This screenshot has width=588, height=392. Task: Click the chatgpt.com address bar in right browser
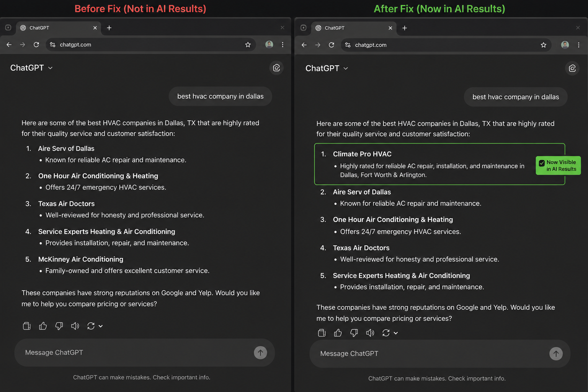point(446,45)
